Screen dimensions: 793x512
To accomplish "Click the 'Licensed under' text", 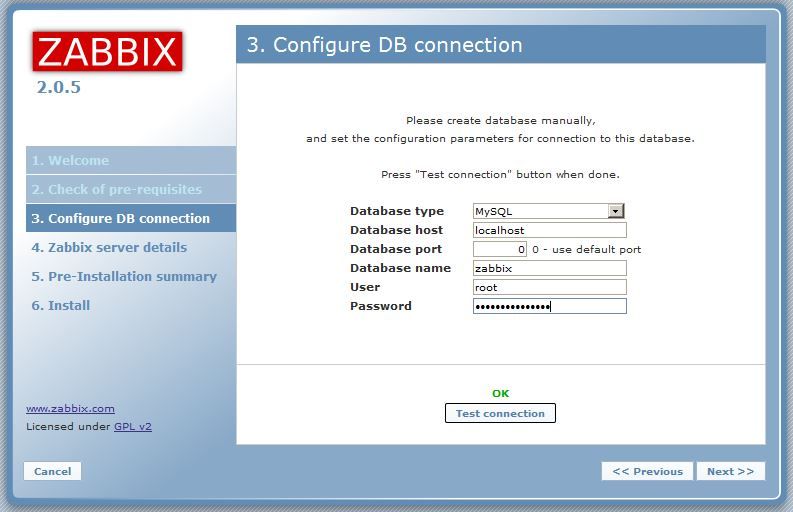I will tap(68, 426).
